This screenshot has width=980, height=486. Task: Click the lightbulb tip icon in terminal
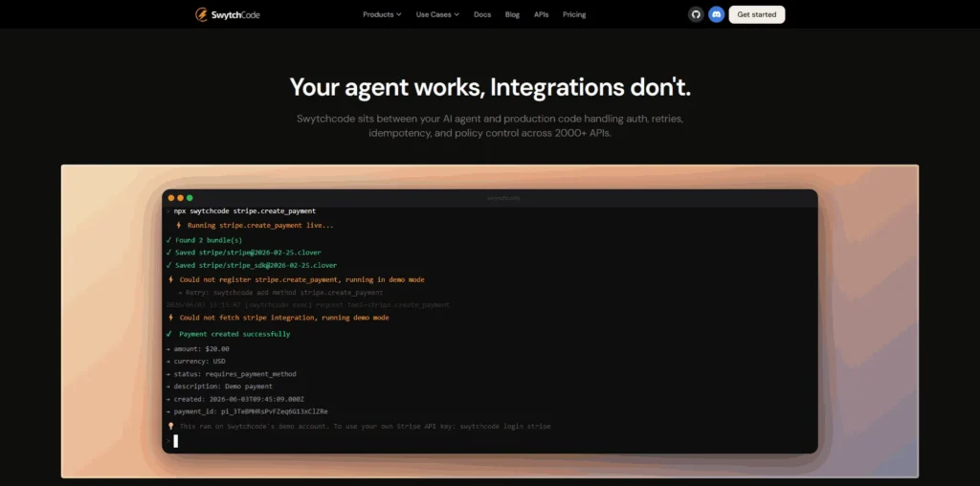coord(170,426)
